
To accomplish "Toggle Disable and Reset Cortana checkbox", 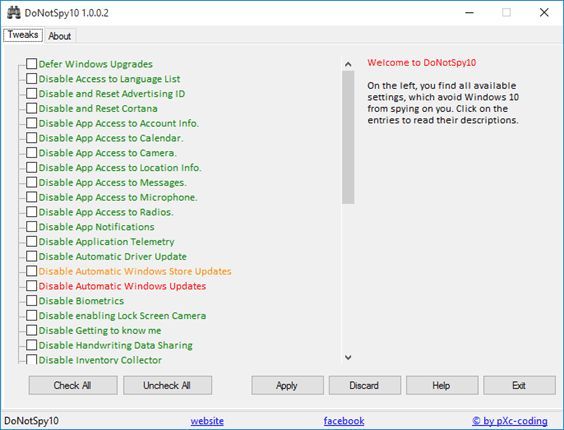I will pos(31,108).
